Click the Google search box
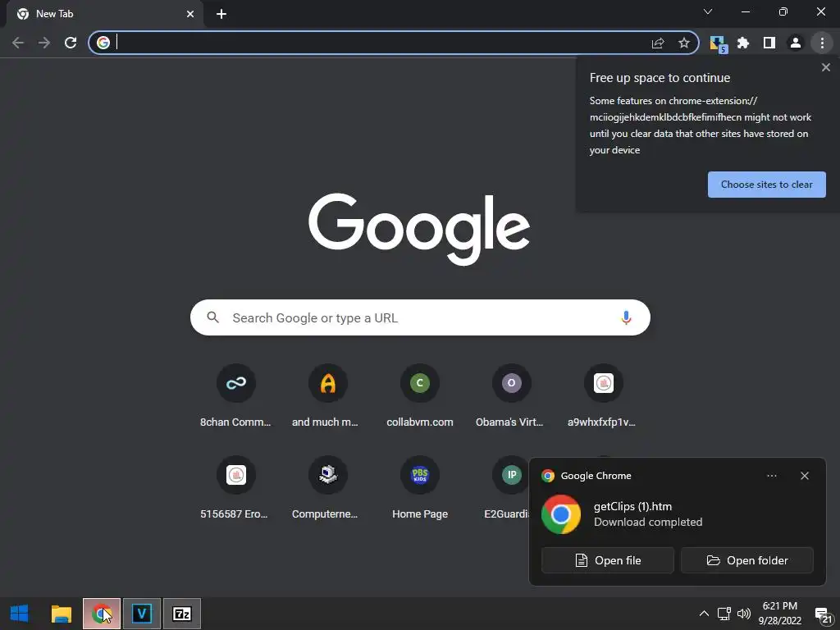 [420, 317]
